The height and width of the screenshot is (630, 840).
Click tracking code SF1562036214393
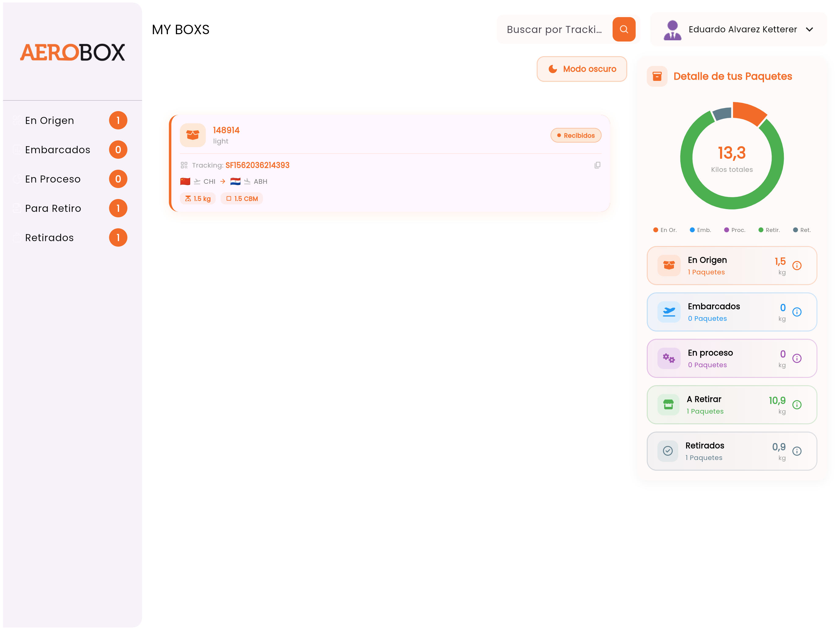[257, 165]
